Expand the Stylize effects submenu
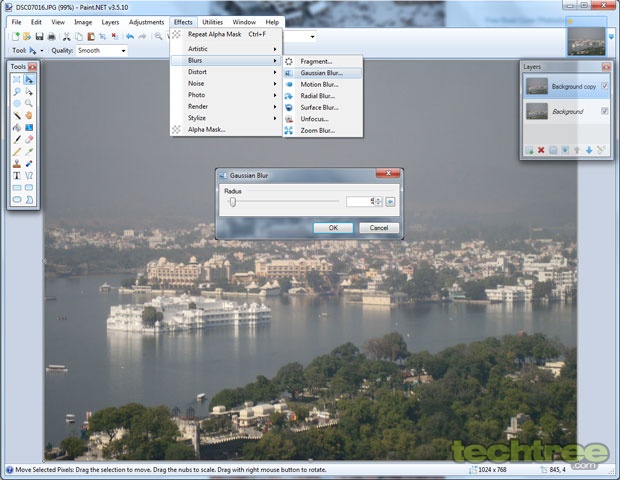 tap(226, 118)
